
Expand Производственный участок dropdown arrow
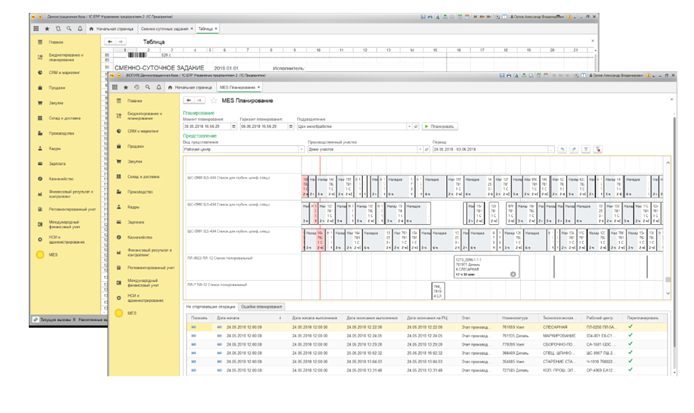click(420, 150)
